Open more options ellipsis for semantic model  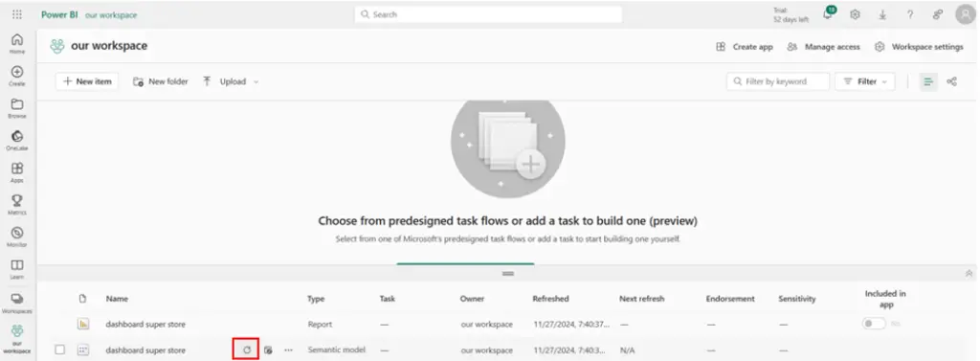[288, 350]
